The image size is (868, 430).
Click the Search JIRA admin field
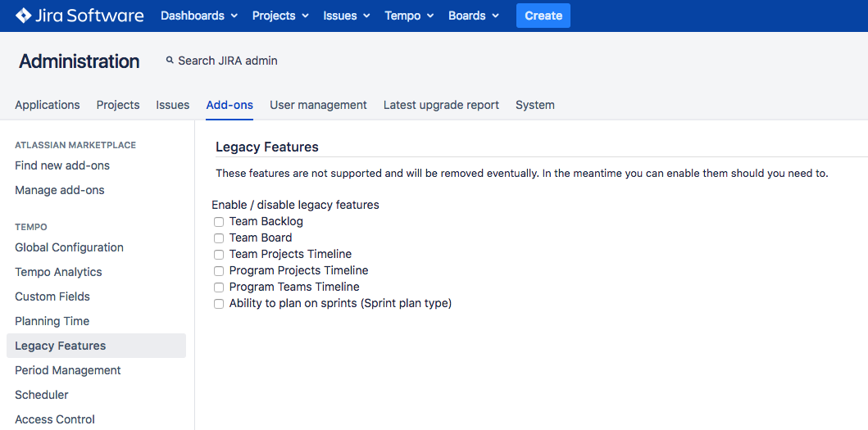coord(228,61)
